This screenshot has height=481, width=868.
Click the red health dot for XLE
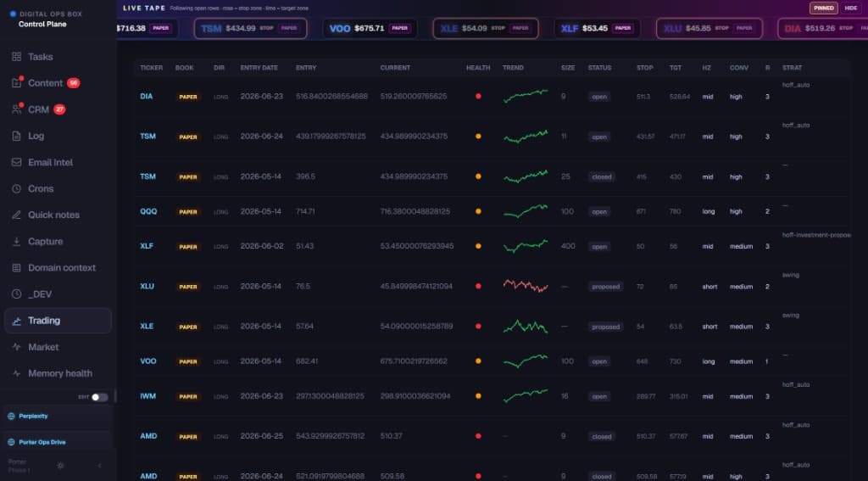pos(478,327)
